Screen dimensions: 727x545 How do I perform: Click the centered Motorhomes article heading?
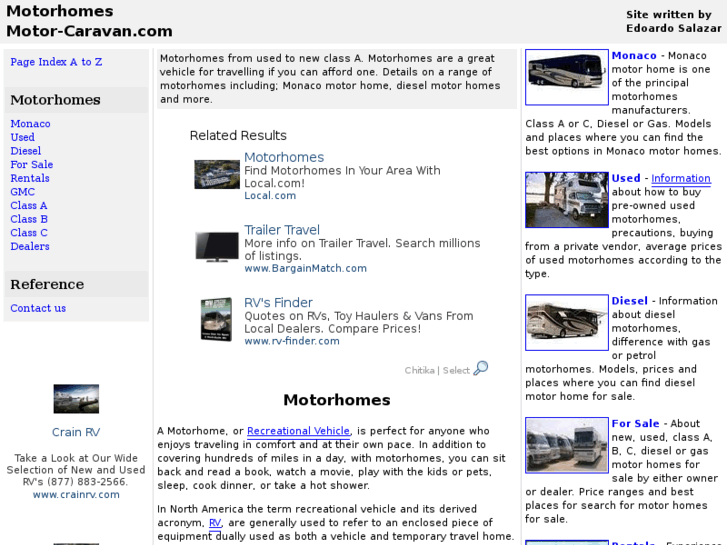click(337, 400)
